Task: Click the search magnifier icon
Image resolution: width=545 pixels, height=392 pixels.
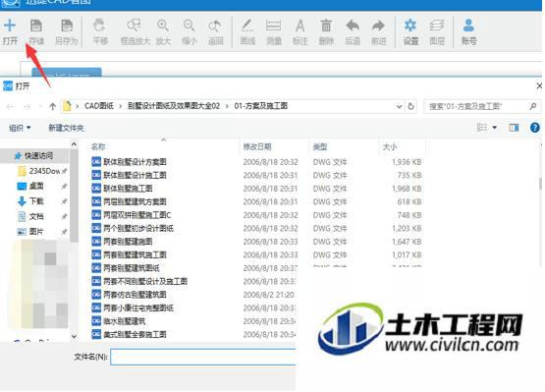Action: pyautogui.click(x=532, y=106)
